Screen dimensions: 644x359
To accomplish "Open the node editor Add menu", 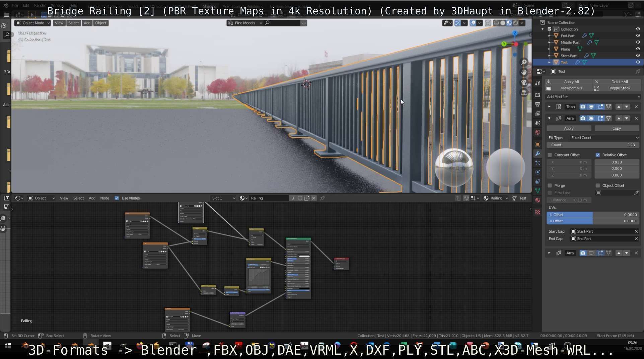I will coord(92,198).
